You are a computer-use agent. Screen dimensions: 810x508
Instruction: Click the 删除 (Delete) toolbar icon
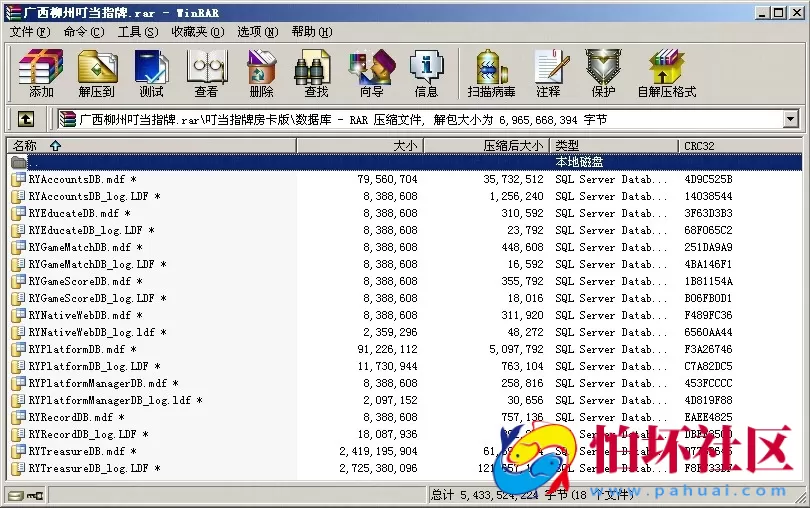pos(261,71)
